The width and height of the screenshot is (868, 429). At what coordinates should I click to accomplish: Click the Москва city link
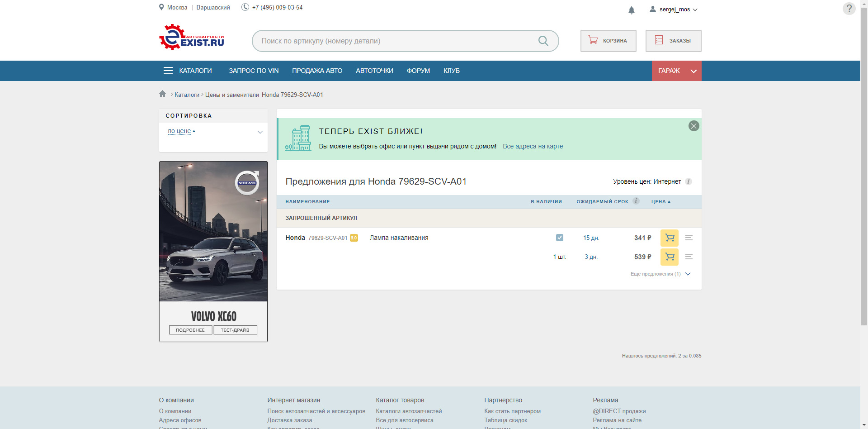pyautogui.click(x=177, y=7)
